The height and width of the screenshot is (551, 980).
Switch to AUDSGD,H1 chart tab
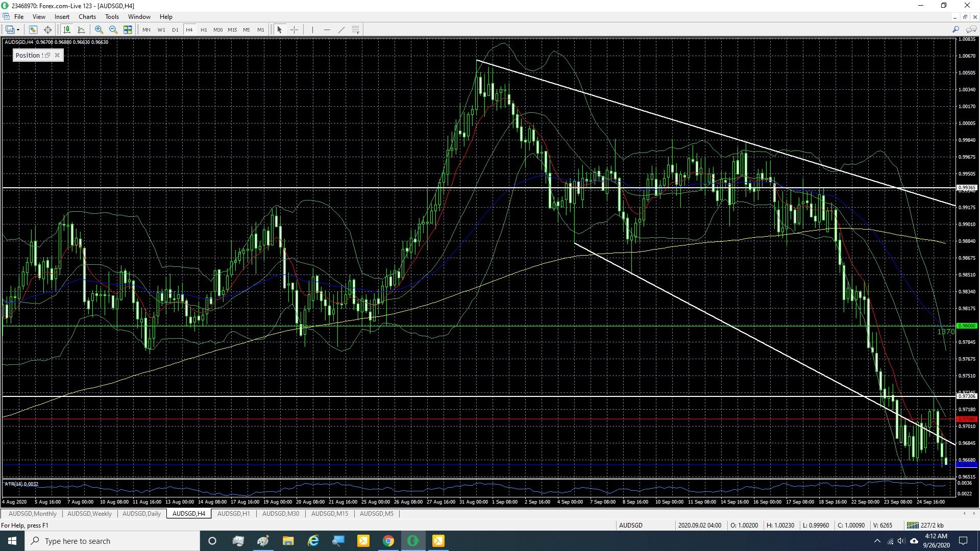pyautogui.click(x=234, y=514)
